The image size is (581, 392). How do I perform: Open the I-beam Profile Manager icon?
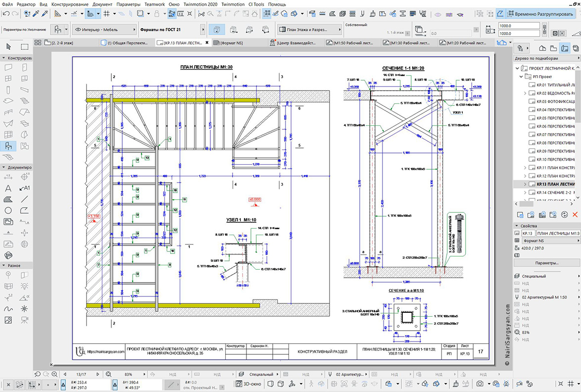coord(403,14)
